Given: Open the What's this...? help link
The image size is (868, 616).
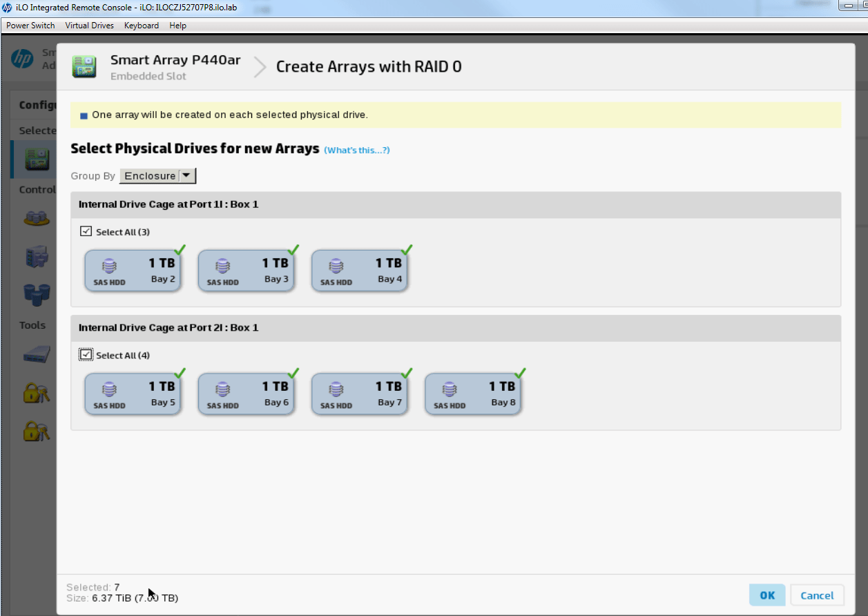Looking at the screenshot, I should pos(357,150).
